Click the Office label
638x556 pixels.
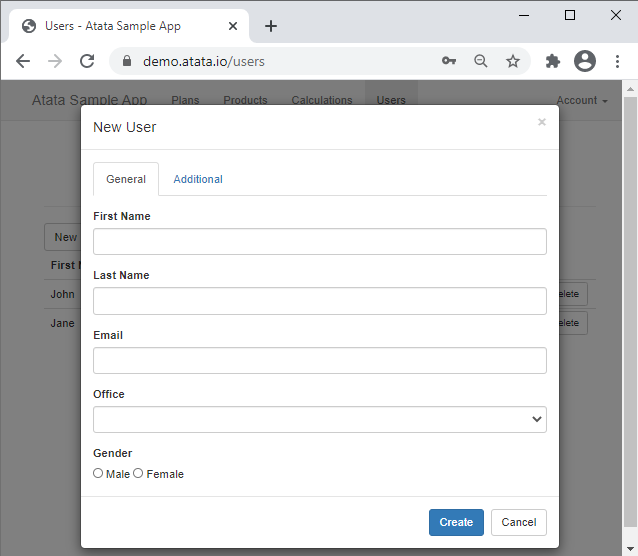109,394
